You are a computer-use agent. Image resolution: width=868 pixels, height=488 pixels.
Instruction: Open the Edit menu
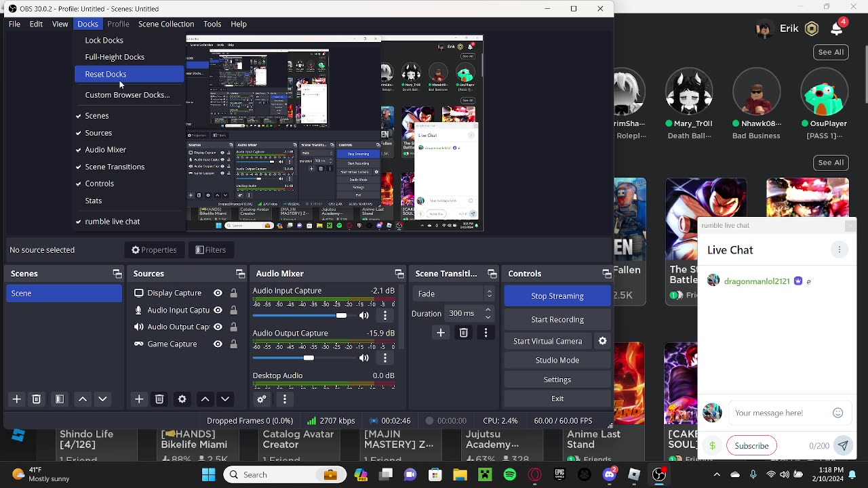pos(36,24)
